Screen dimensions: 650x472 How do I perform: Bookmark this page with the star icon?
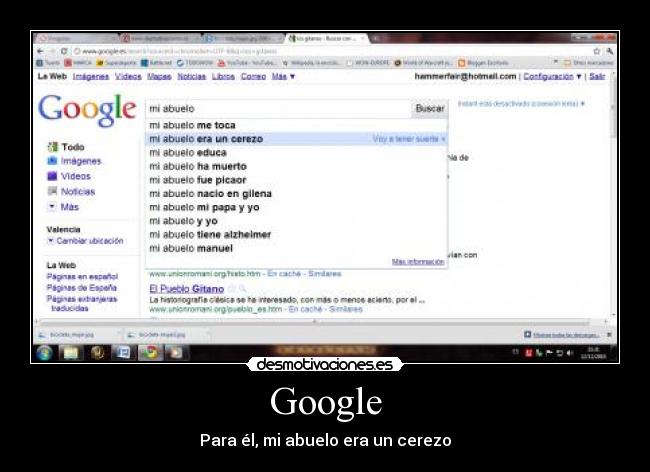[597, 51]
